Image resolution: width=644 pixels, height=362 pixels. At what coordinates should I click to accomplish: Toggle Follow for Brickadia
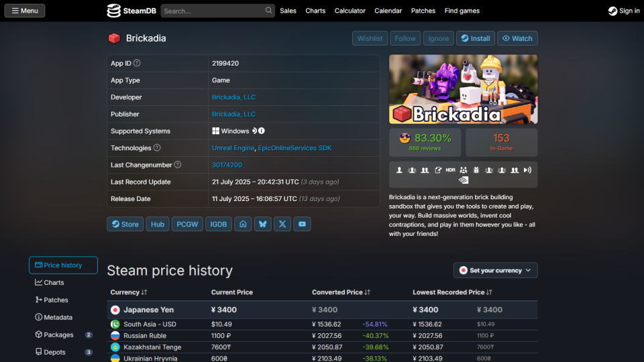tap(405, 38)
